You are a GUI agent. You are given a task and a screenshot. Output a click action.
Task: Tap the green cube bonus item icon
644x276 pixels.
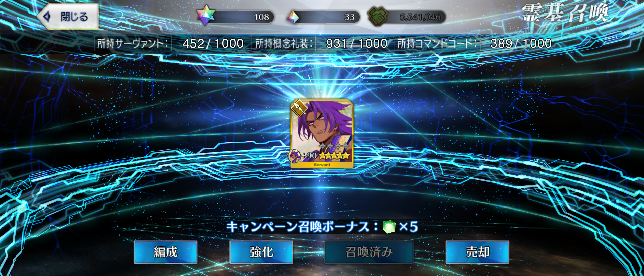(389, 227)
